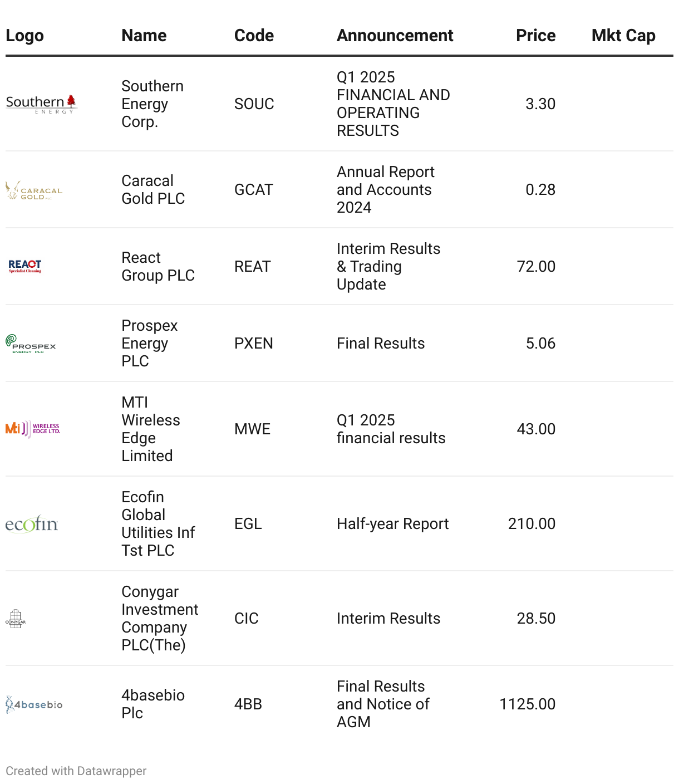Click the Interim Results & Trading Update announcement

click(x=388, y=267)
